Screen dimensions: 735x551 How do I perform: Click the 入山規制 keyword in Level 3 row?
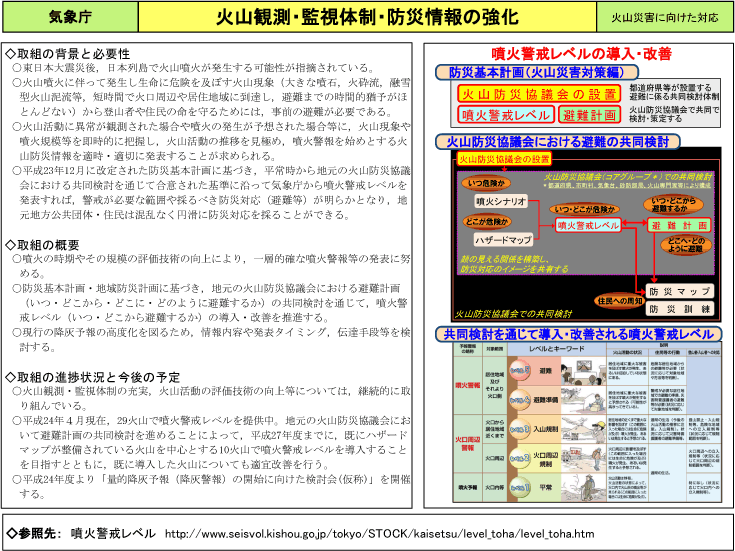545,429
